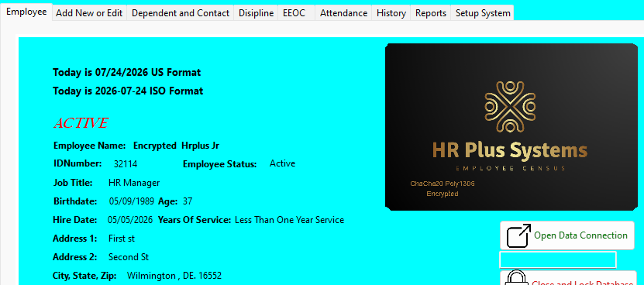Viewport: 644px width, 285px height.
Task: Open the Reports tab
Action: (430, 13)
